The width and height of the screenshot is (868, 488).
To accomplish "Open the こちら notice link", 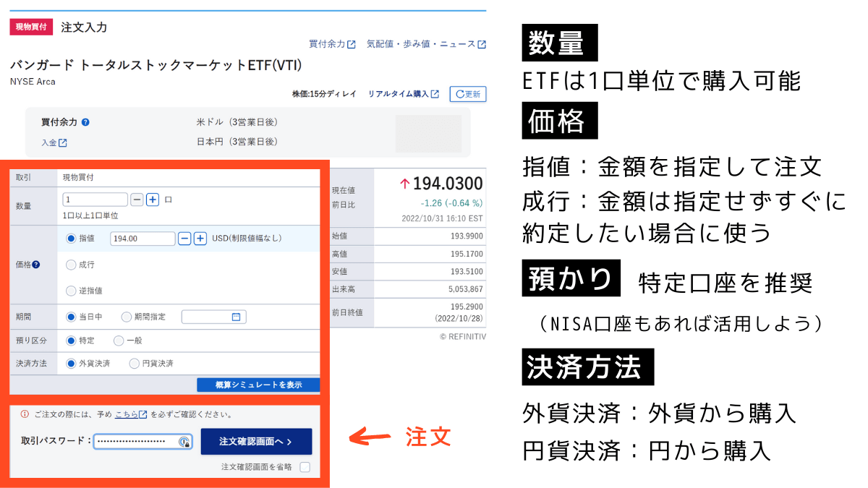I will 131,414.
